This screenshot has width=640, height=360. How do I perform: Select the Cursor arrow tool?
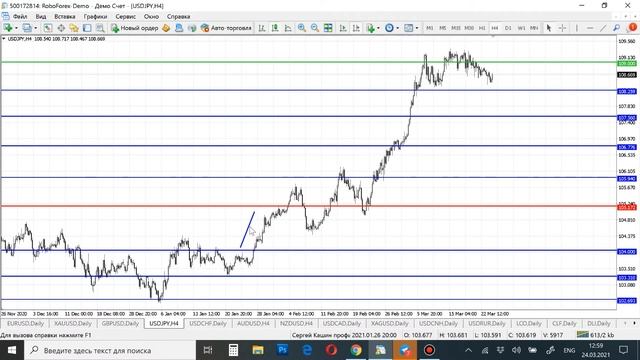point(549,28)
